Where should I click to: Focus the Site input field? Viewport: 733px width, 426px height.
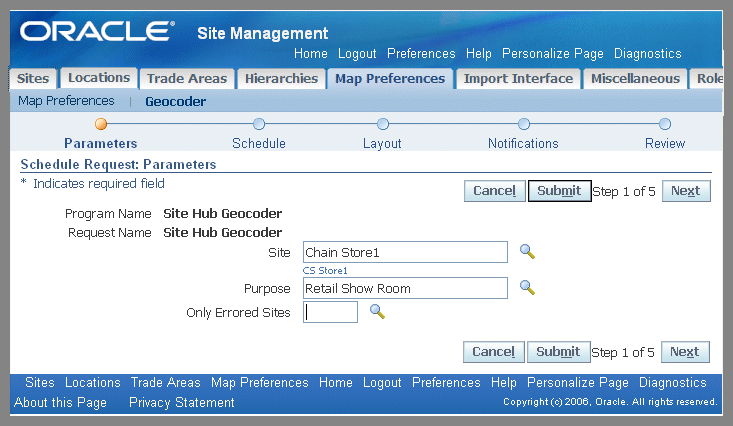click(405, 252)
